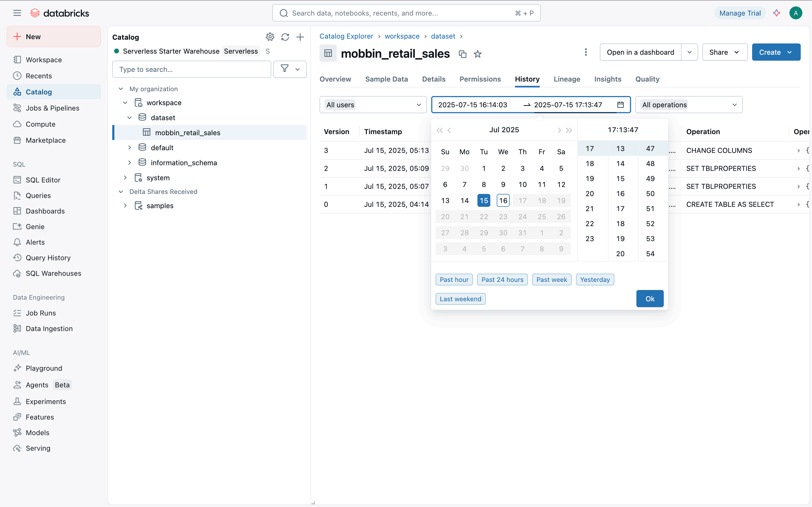Collapse the dataset schema node
The height and width of the screenshot is (507, 812).
[129, 118]
